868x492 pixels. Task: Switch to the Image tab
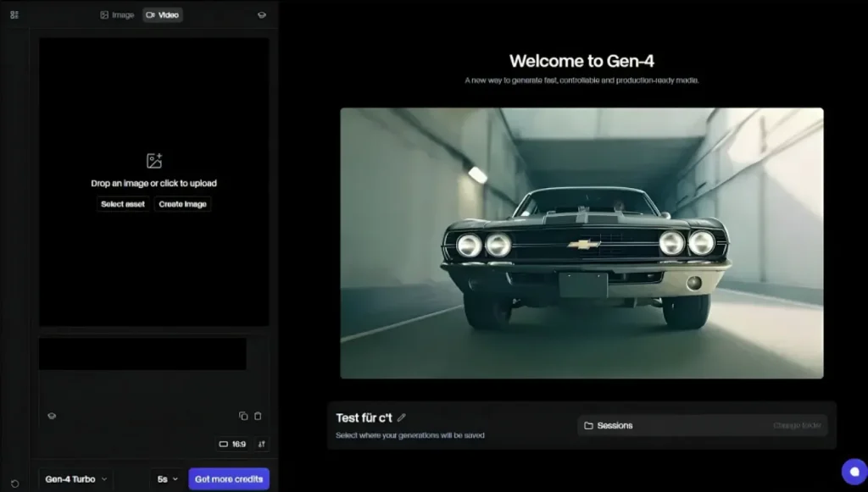tap(117, 15)
